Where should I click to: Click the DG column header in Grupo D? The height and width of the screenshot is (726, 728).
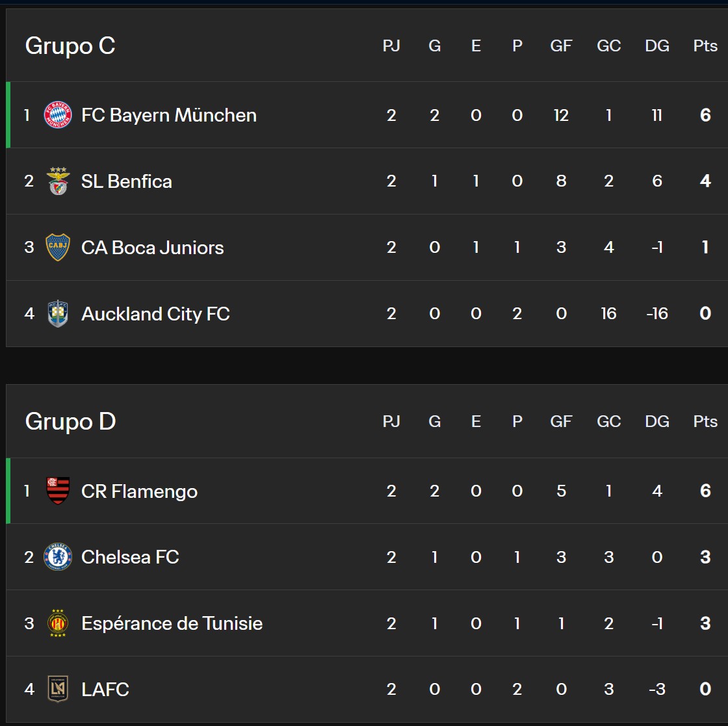point(656,421)
